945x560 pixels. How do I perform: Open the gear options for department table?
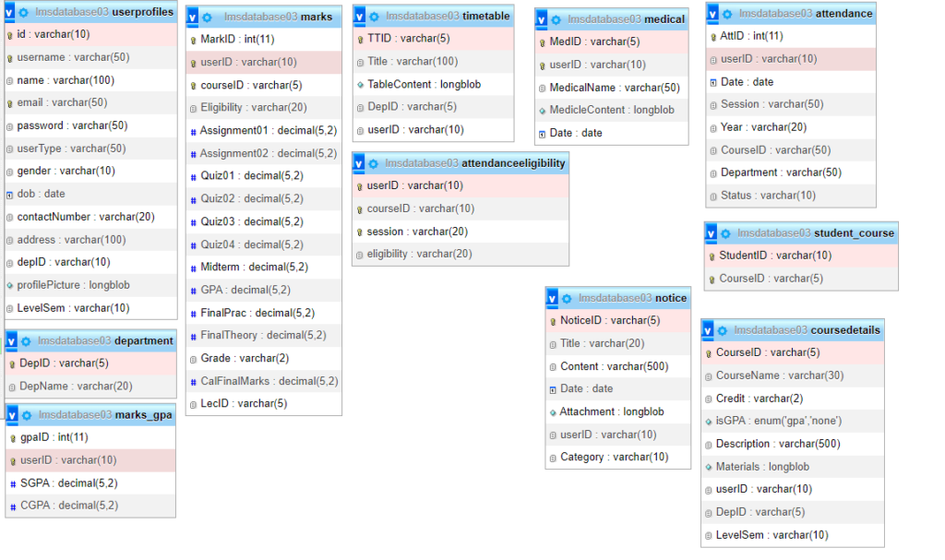(x=26, y=341)
